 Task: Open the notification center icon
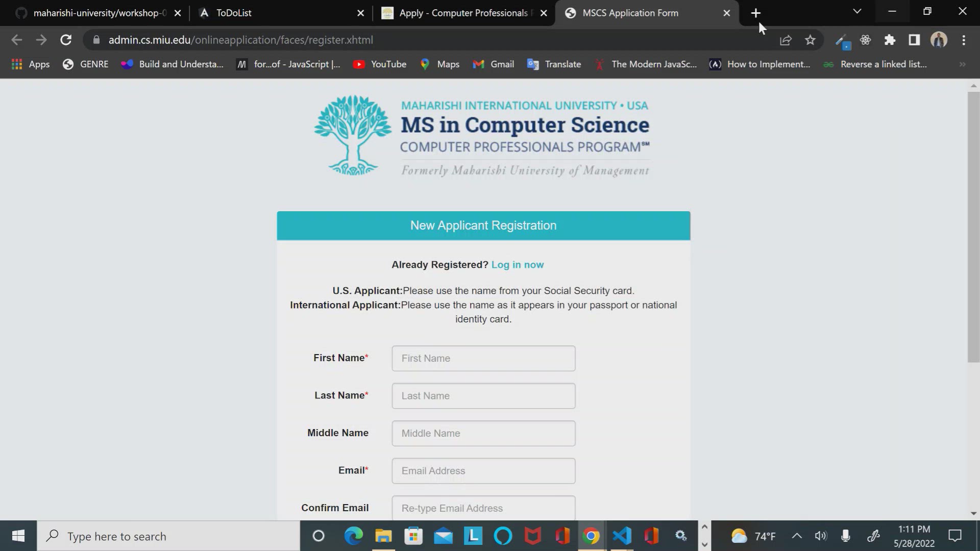[x=955, y=536]
